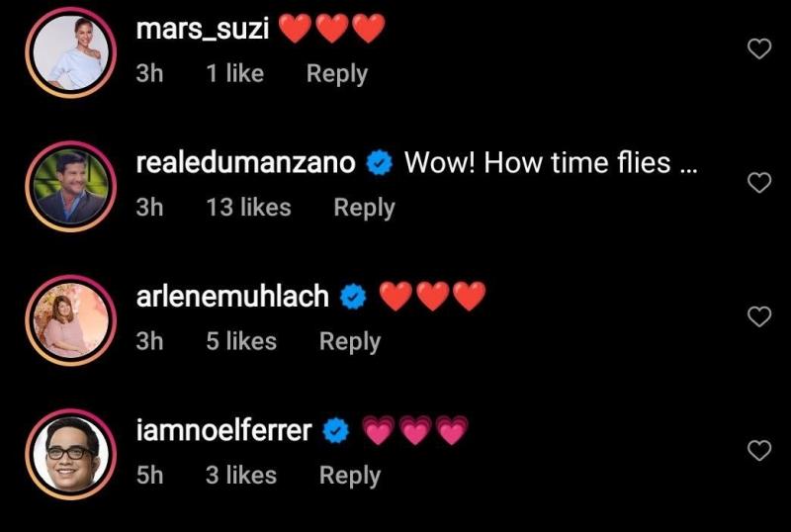Open mars_suzi's profile picture
This screenshot has width=791, height=532.
[69, 50]
